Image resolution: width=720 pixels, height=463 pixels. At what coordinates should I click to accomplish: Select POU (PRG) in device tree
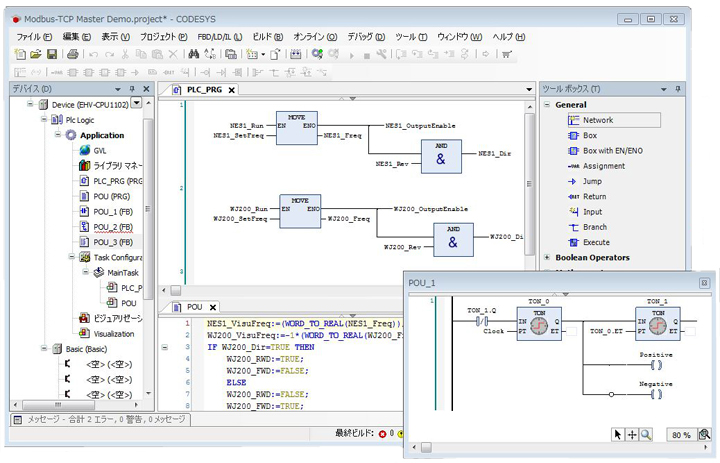105,196
